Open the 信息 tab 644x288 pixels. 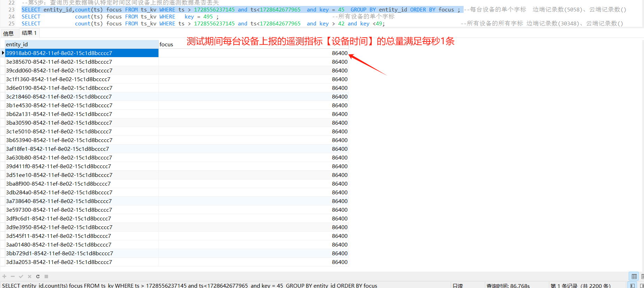8,33
